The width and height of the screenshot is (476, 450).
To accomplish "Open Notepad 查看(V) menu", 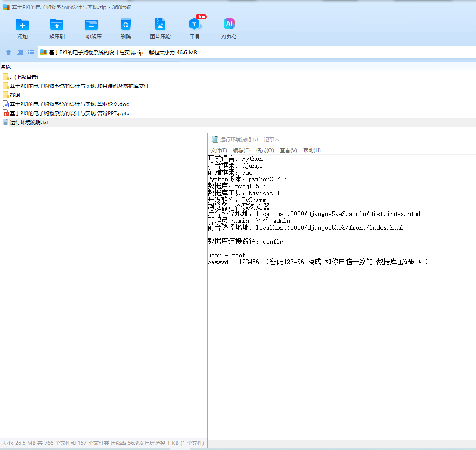I will coord(288,150).
